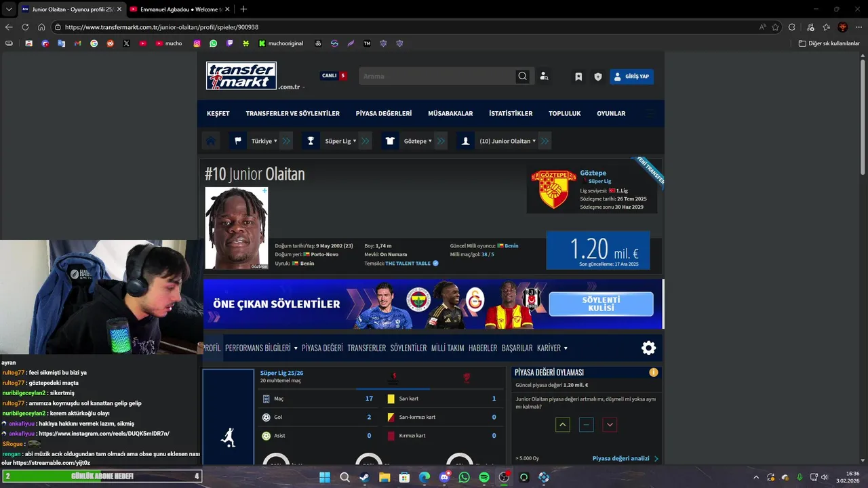
Task: Click the browser address bar URL
Action: click(161, 27)
